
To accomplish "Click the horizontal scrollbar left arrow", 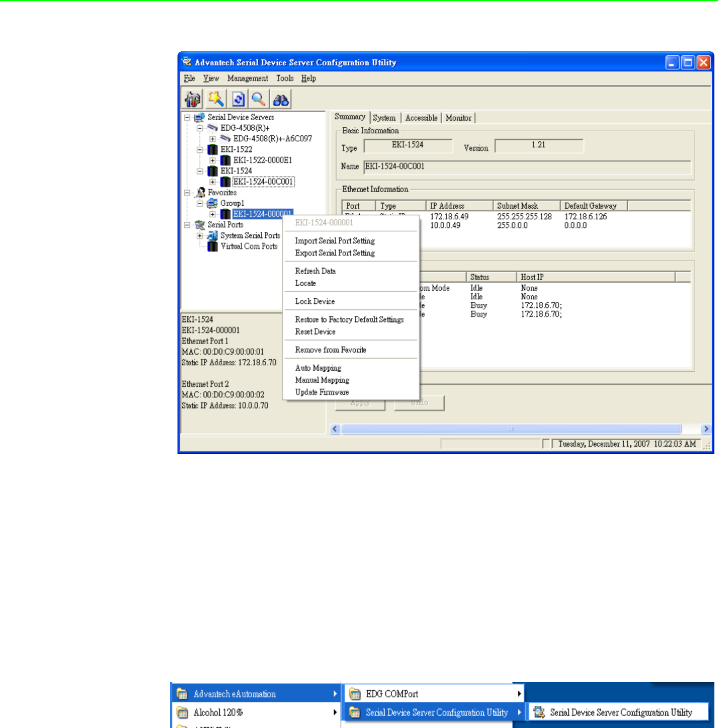I will click(335, 429).
